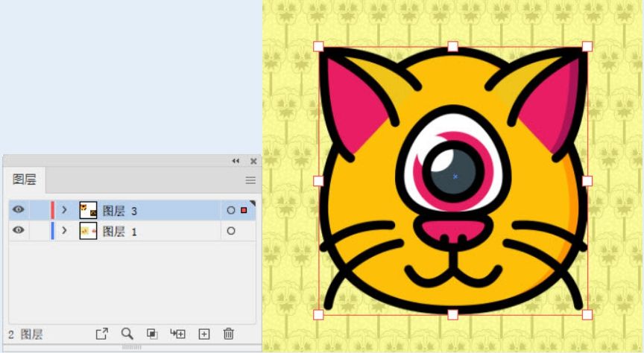
Task: Click the bottom-center selection handle
Action: pos(452,315)
